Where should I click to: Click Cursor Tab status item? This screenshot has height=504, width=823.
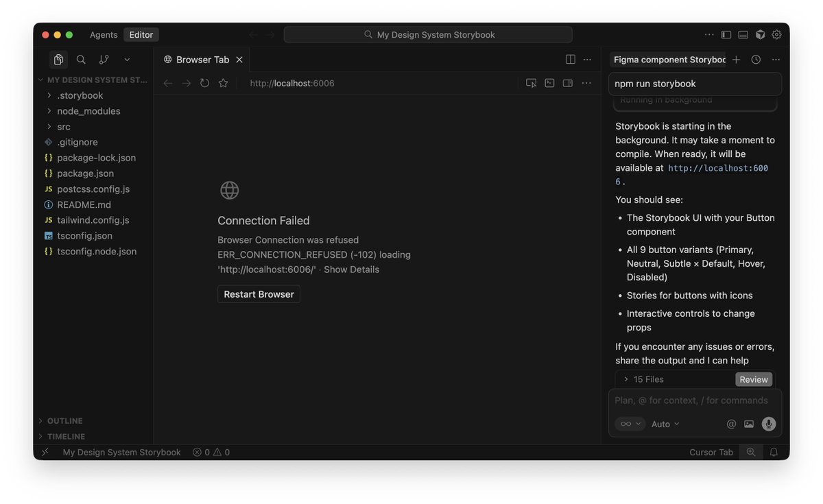click(711, 453)
